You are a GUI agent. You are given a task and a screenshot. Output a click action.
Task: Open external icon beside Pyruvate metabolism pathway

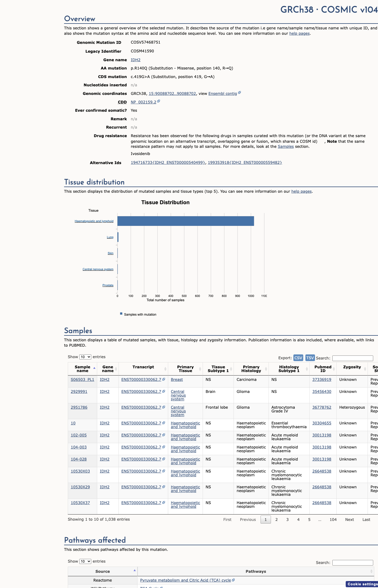click(x=233, y=580)
